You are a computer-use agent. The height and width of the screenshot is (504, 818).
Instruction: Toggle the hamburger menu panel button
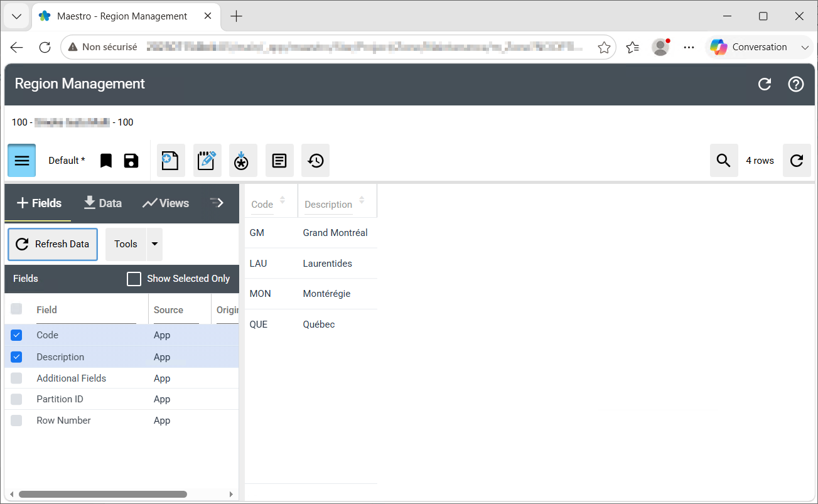pyautogui.click(x=22, y=161)
